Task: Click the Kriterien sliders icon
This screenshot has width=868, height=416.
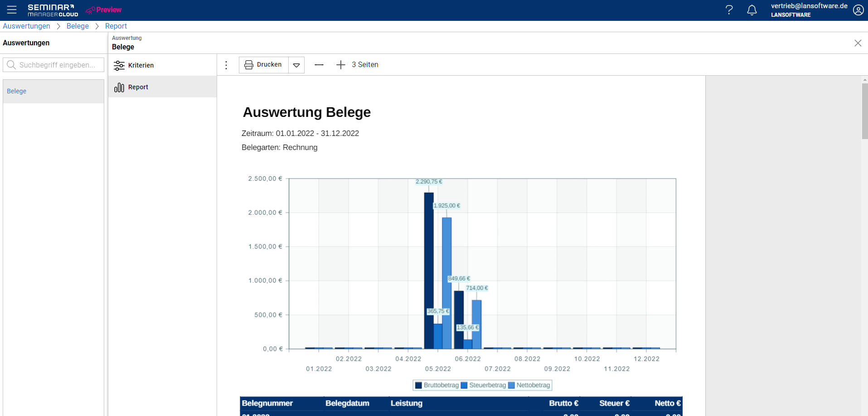Action: coord(119,65)
